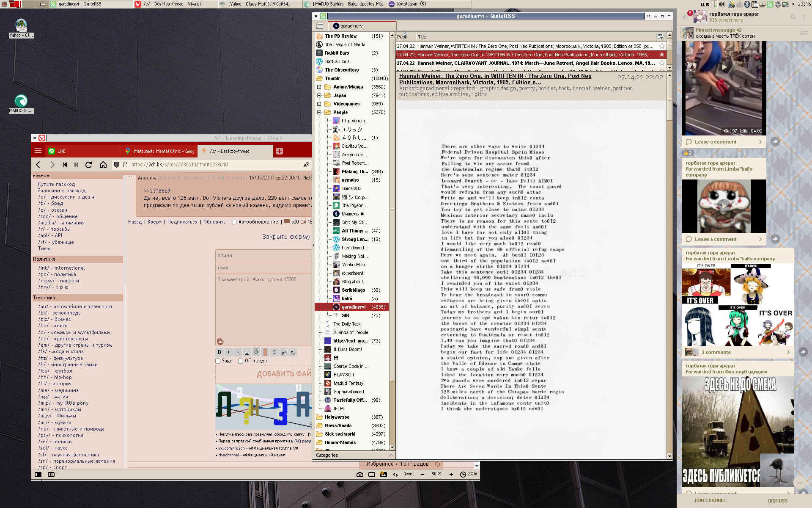Switch to MARUO Suehiro Baka-Updates taskbar entry
This screenshot has height=508, width=812.
(344, 4)
